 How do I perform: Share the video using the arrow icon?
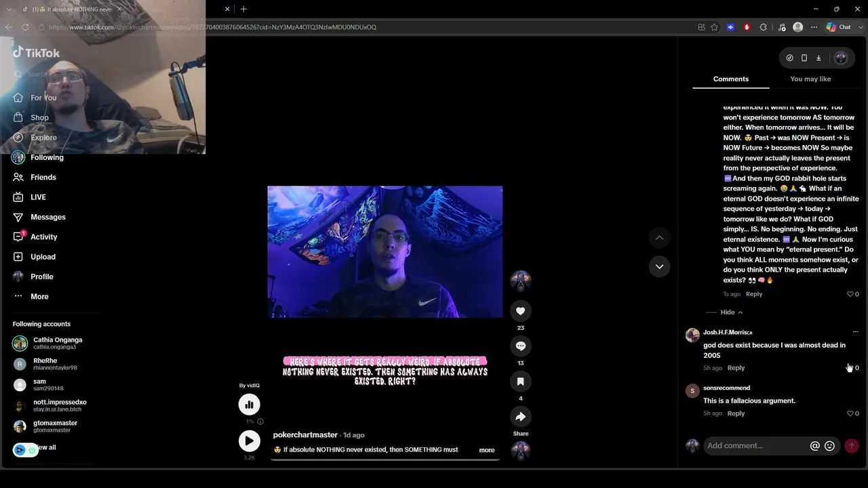520,417
